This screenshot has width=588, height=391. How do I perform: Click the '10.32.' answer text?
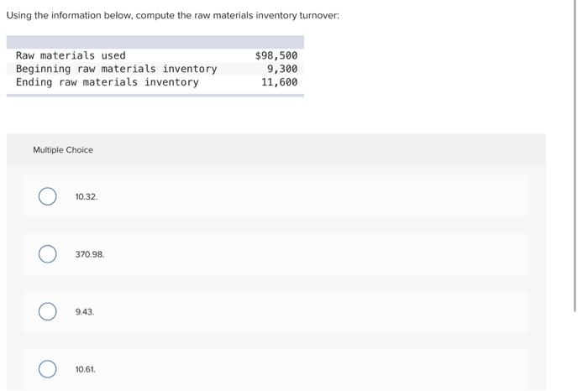coord(87,196)
